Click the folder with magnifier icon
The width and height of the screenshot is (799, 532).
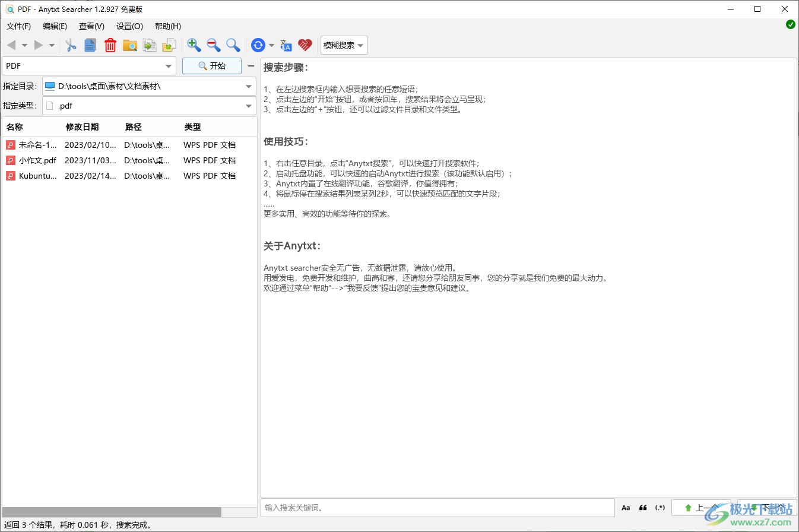click(x=130, y=45)
